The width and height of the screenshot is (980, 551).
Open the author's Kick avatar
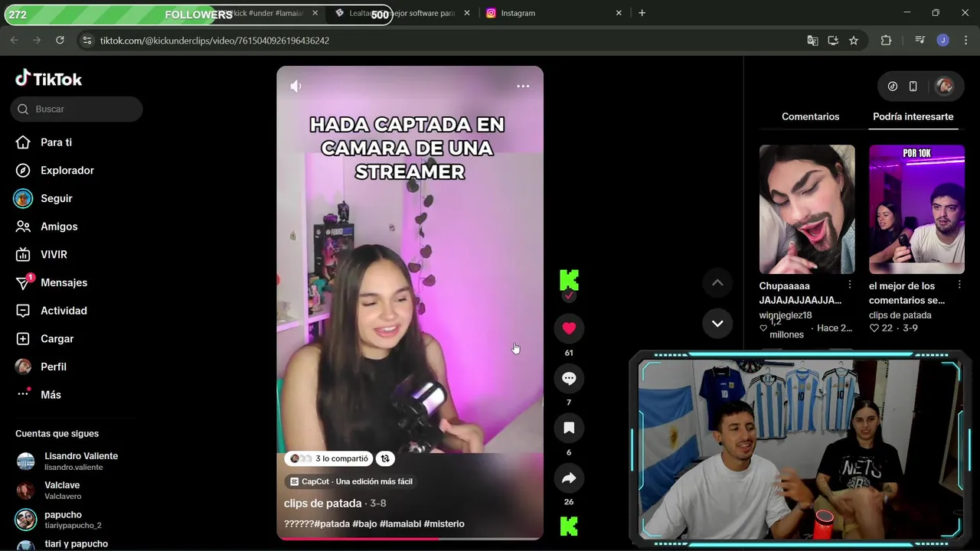[x=569, y=281]
